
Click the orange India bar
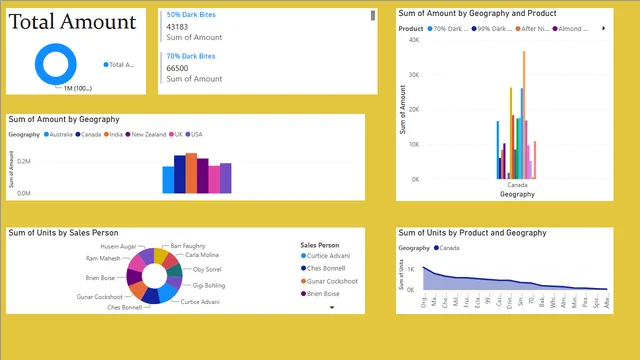coord(191,173)
